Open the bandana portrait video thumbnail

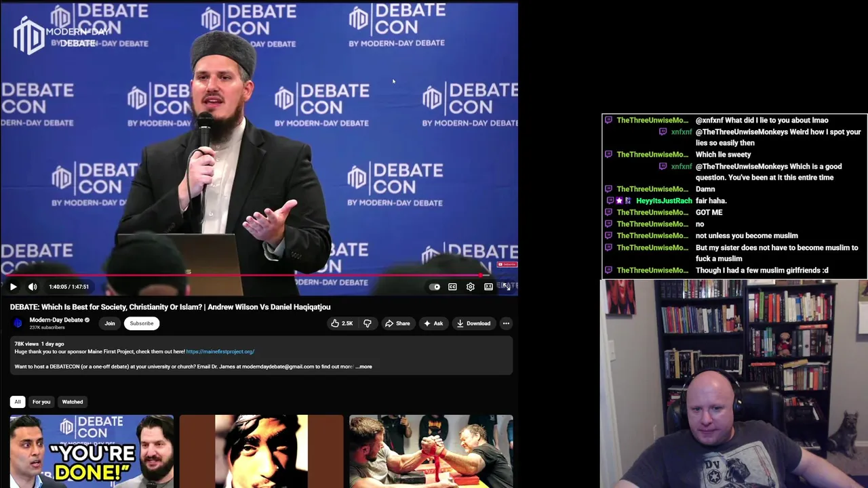tap(261, 451)
